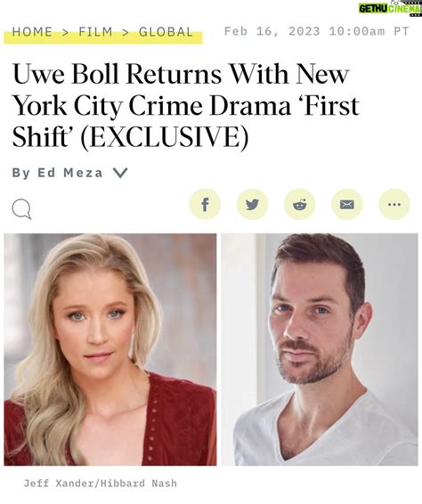422x504 pixels.
Task: Click the word EXCLUSIVE in headline
Action: click(x=164, y=138)
